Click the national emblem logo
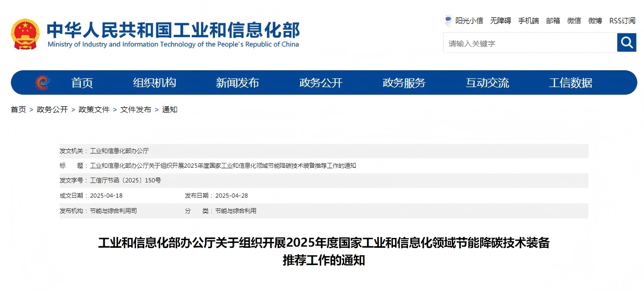Viewport: 644px width, 292px height. (25, 34)
